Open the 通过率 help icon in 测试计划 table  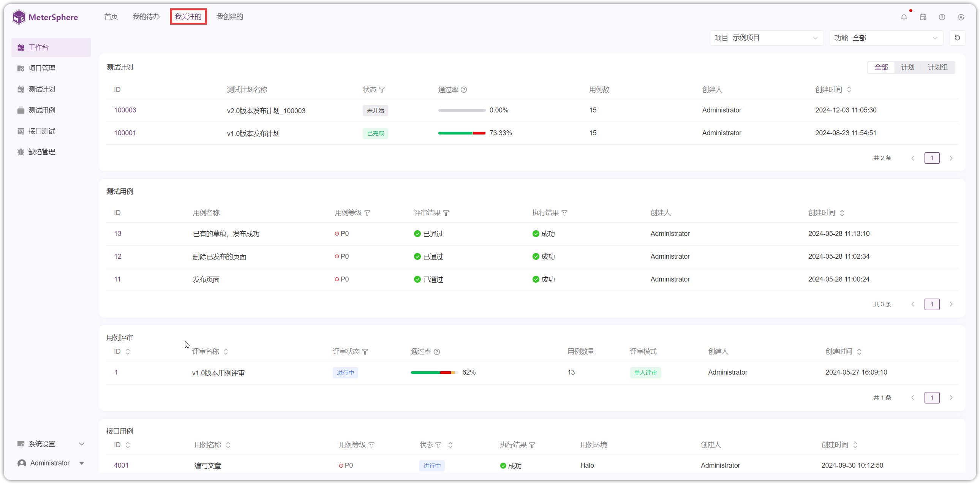coord(464,90)
